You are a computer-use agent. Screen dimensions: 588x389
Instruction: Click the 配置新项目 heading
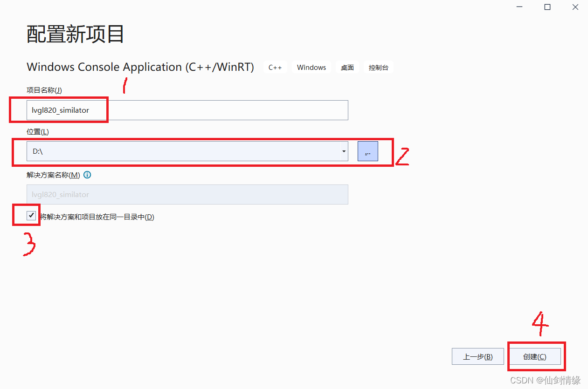click(x=76, y=34)
